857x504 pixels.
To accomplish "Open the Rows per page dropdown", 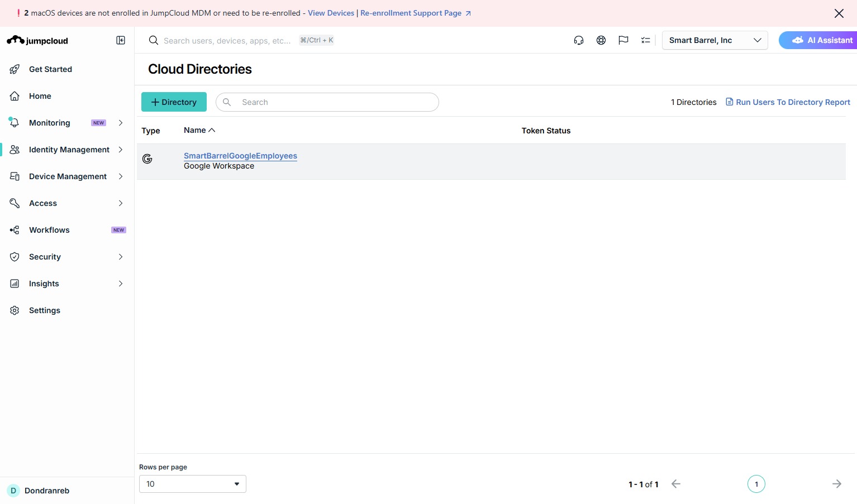I will (193, 484).
